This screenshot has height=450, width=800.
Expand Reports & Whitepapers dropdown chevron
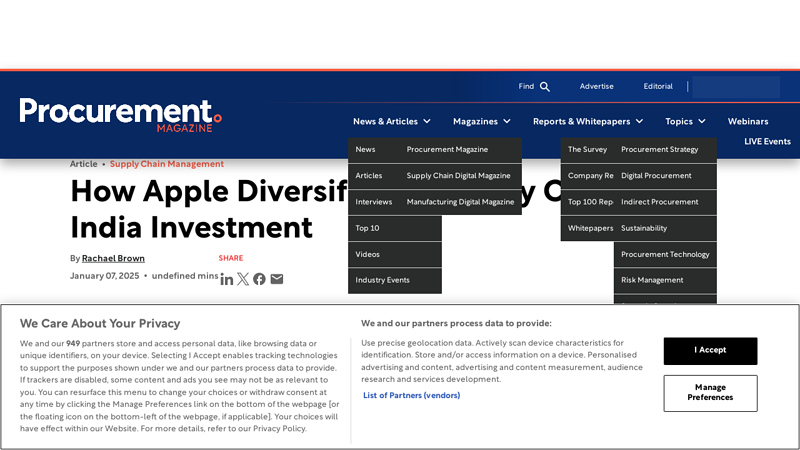[639, 121]
